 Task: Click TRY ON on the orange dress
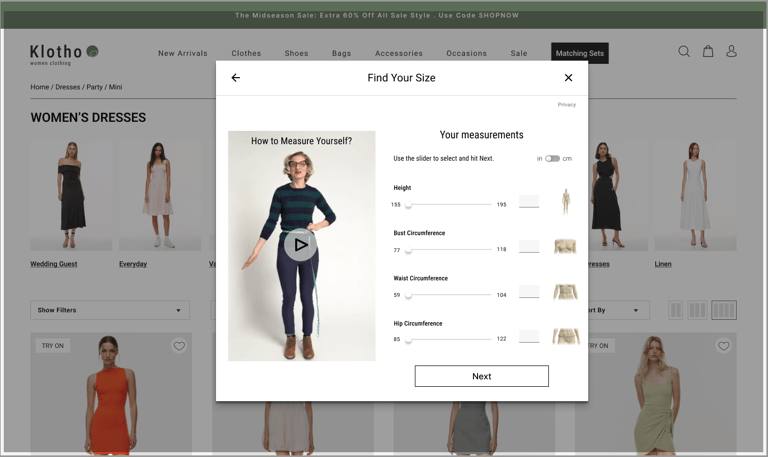click(x=52, y=345)
